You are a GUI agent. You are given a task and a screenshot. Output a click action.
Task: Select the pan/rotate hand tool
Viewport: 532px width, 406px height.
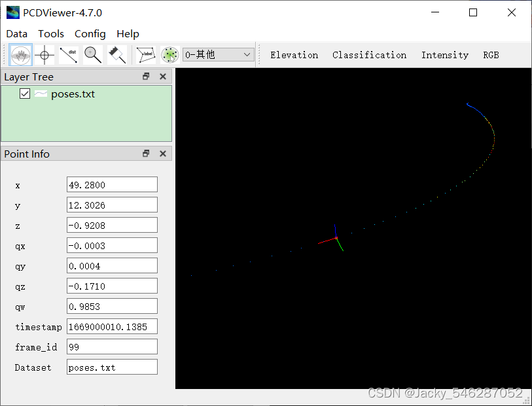[x=21, y=54]
